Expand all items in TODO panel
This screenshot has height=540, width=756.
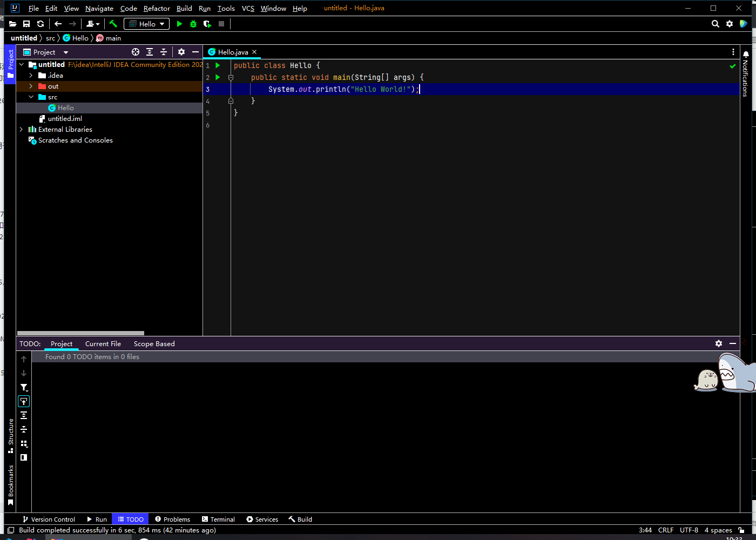pos(24,415)
